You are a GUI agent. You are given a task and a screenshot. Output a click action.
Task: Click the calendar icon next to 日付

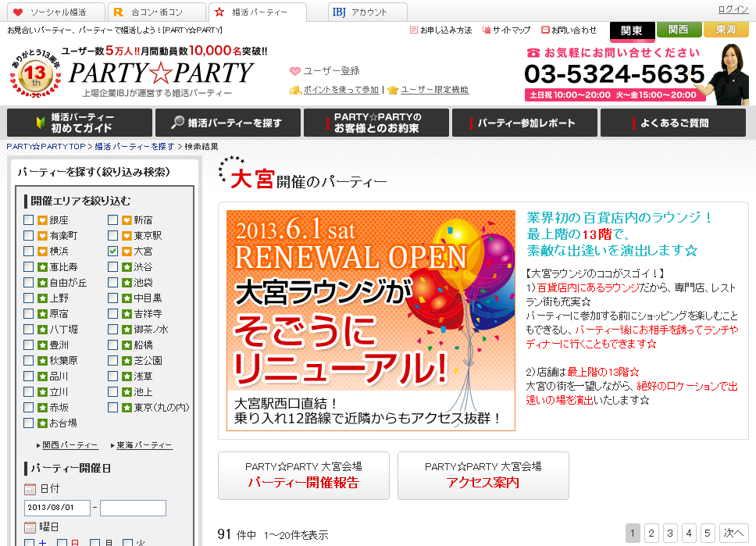click(x=30, y=489)
